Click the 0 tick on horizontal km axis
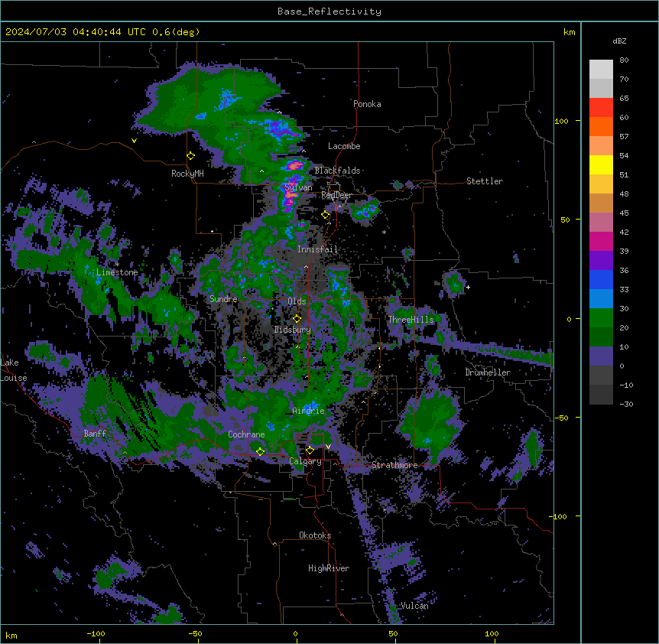The width and height of the screenshot is (659, 644). (295, 633)
